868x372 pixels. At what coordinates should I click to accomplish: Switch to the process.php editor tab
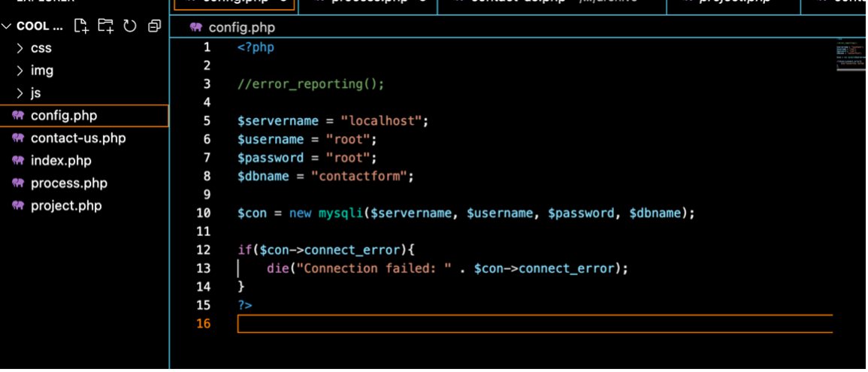click(367, 3)
